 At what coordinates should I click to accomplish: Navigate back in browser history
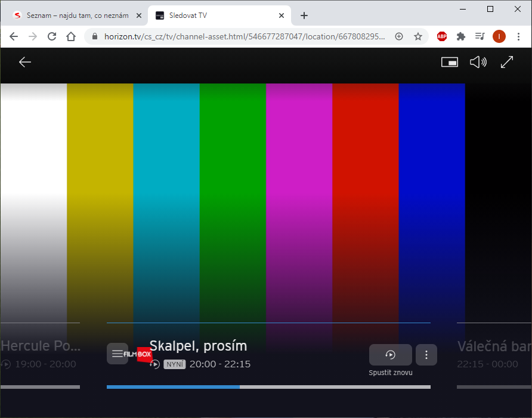point(14,36)
